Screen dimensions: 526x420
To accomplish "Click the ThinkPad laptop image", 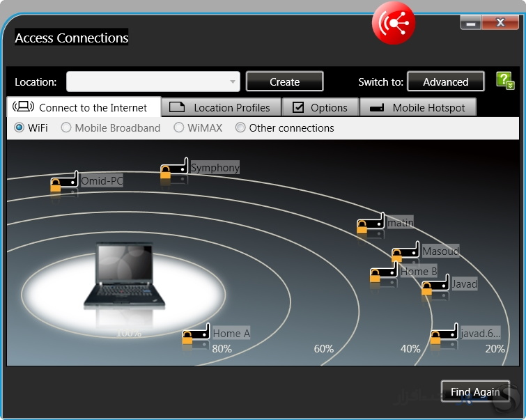I will (125, 274).
